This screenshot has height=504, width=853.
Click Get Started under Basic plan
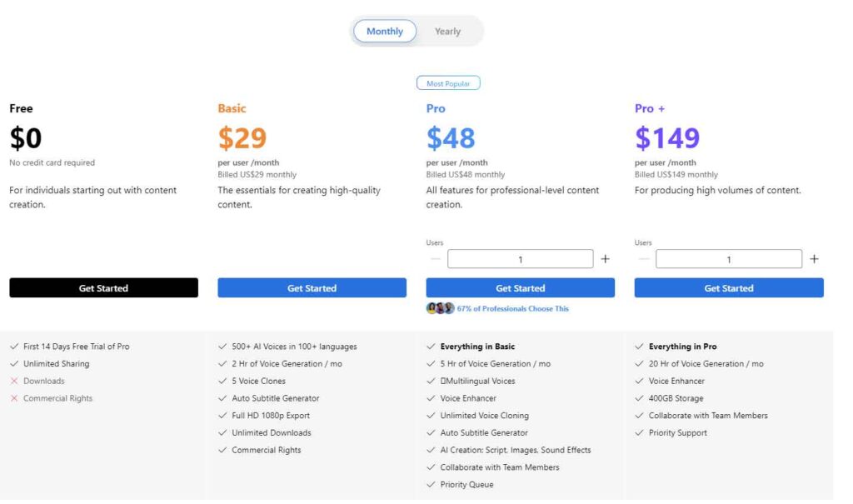[312, 287]
